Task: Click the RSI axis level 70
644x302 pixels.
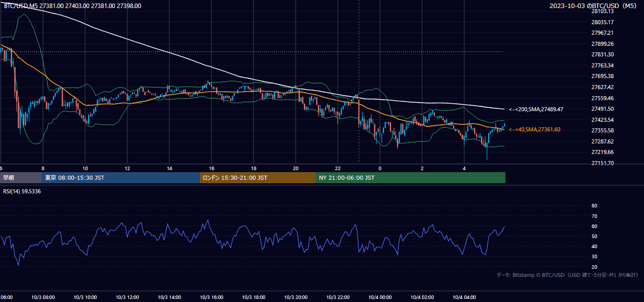Action: [x=594, y=216]
